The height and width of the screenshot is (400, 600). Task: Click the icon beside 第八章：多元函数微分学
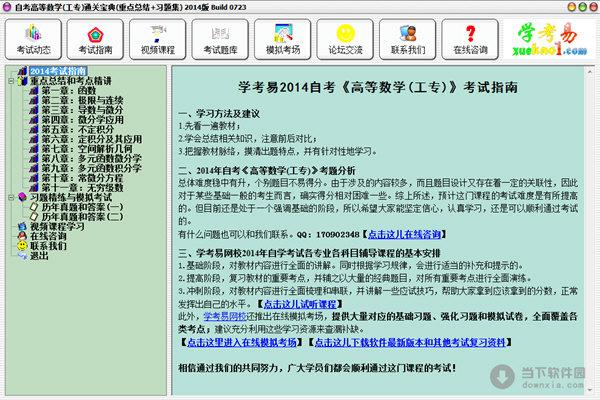[34, 158]
